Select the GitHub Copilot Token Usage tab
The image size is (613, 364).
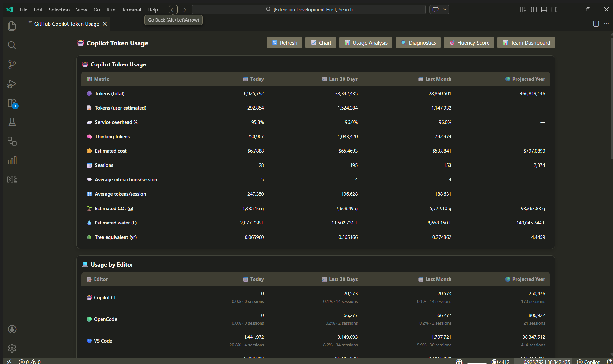pos(66,24)
